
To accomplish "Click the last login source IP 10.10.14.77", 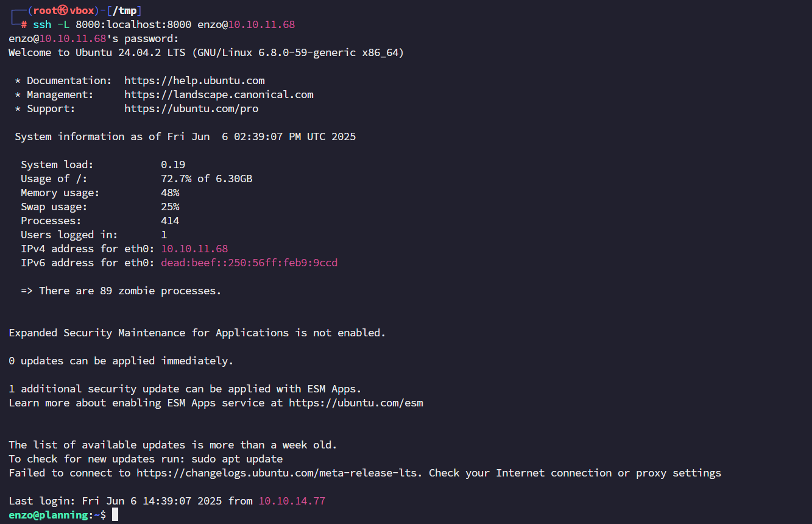I will coord(292,501).
